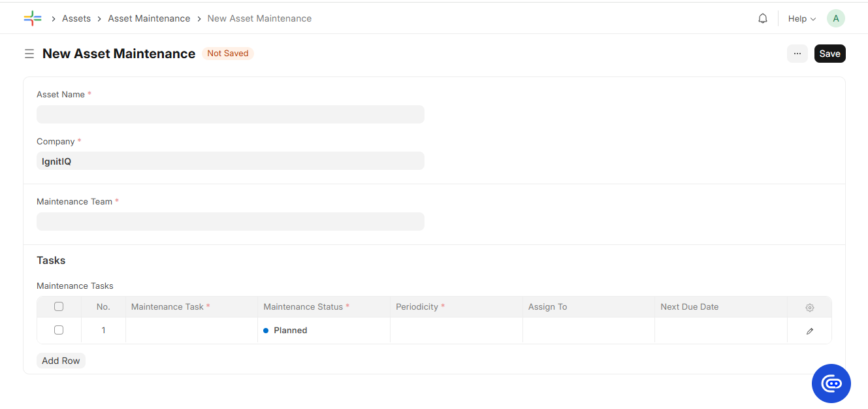Edit row 1 with the pencil icon

pos(810,331)
